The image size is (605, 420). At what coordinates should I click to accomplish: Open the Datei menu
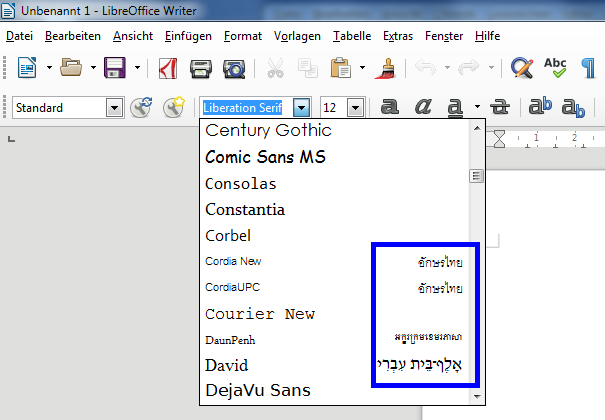coord(19,36)
